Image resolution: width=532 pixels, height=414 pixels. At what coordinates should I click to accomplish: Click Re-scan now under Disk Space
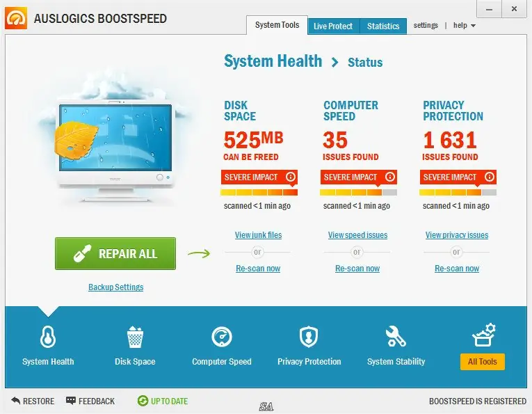(x=258, y=268)
